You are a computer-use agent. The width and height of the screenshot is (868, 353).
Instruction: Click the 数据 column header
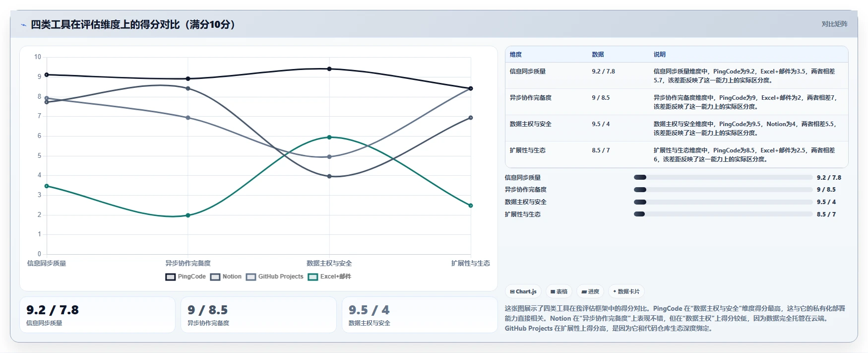pyautogui.click(x=598, y=55)
